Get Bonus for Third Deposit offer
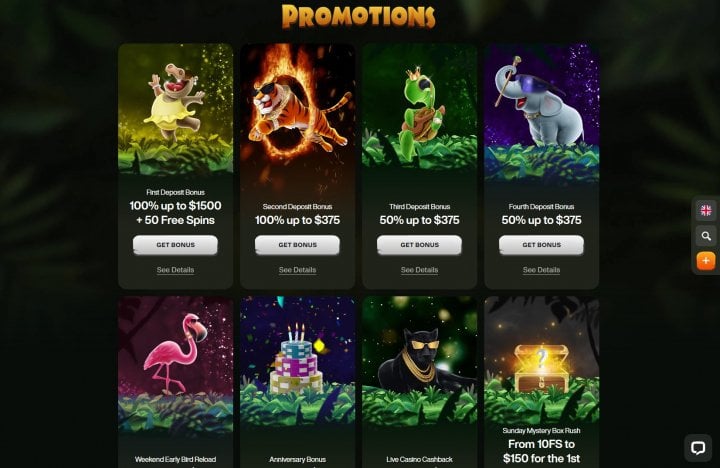Screen dimensions: 720x468 [x=419, y=245]
